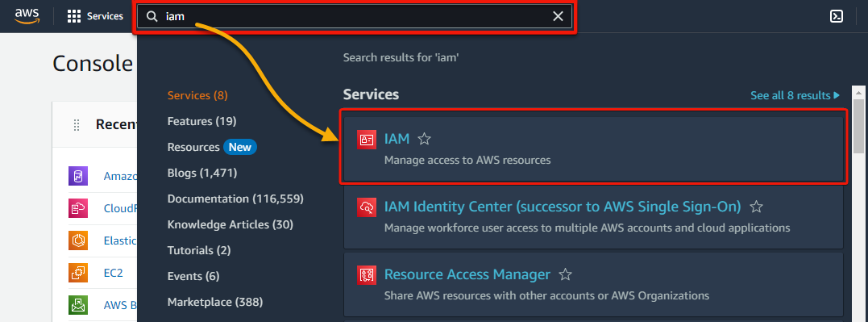Click the Resource Access Manager icon
The width and height of the screenshot is (868, 322).
pyautogui.click(x=367, y=275)
